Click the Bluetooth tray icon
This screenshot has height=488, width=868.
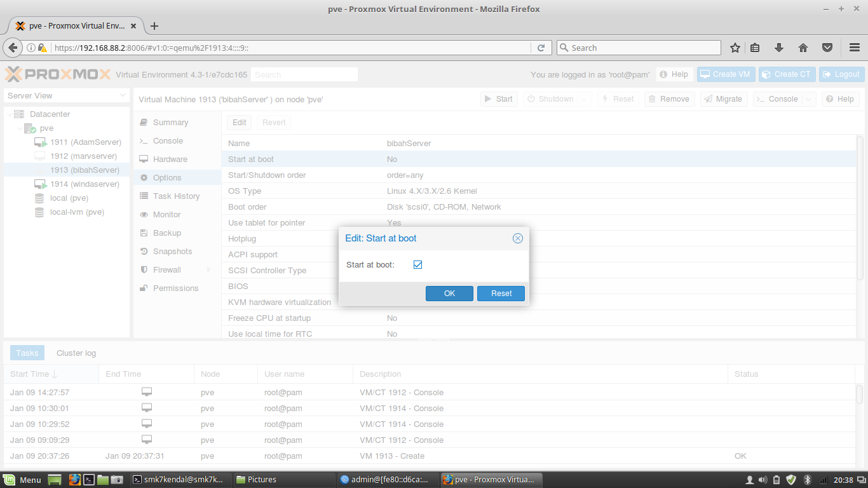click(808, 480)
